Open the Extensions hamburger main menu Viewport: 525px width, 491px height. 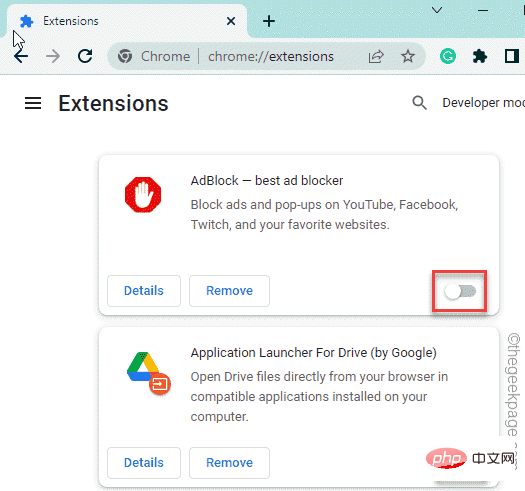click(33, 103)
